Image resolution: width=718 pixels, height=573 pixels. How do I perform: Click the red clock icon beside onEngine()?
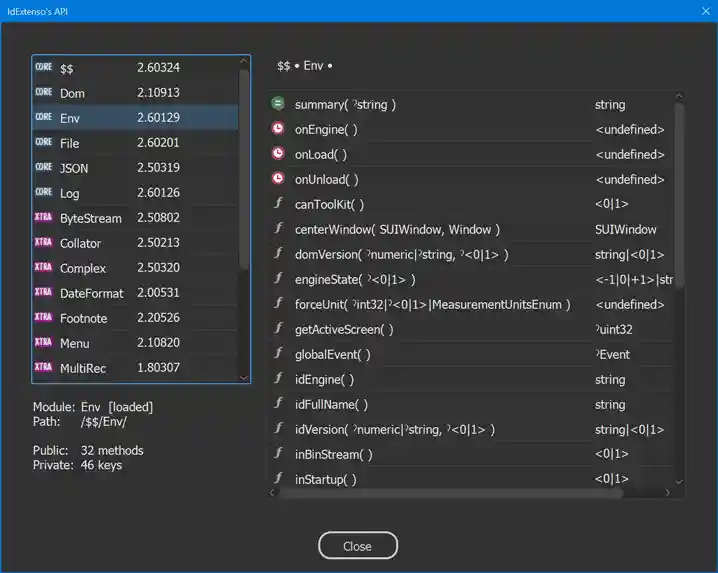[278, 128]
